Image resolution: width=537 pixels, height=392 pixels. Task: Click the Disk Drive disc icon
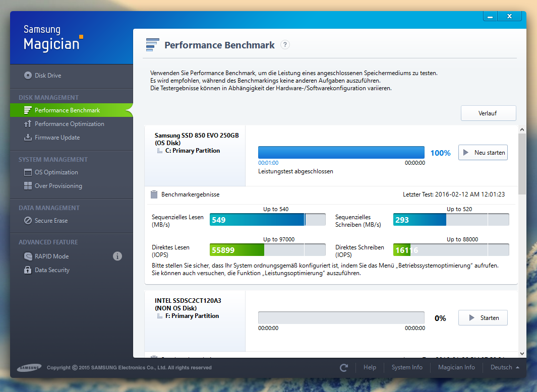28,75
